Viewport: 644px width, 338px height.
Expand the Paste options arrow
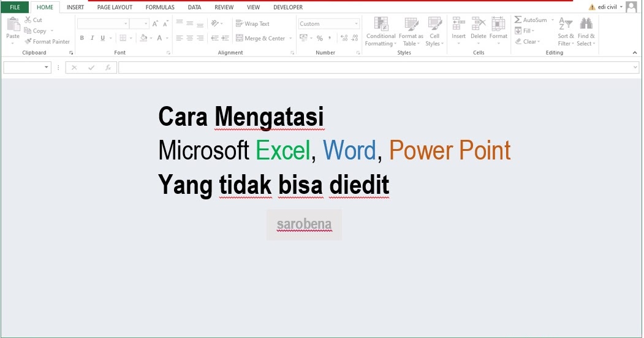(13, 43)
